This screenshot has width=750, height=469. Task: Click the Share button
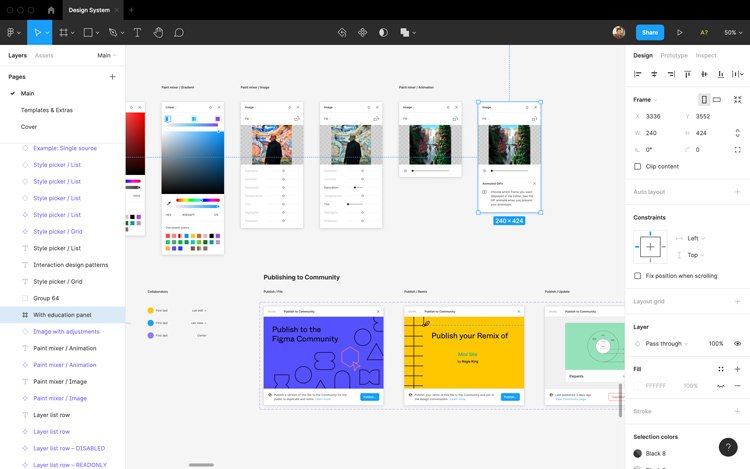pyautogui.click(x=650, y=33)
